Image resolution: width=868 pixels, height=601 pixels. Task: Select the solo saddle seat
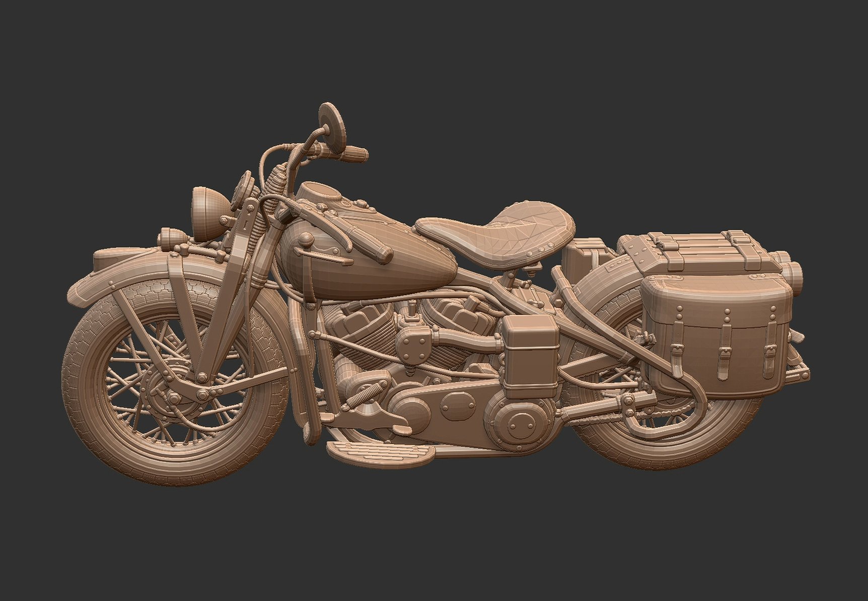pos(496,234)
